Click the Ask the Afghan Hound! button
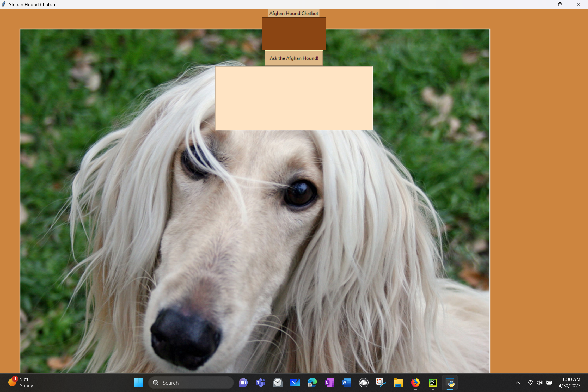Image resolution: width=588 pixels, height=392 pixels. [294, 58]
